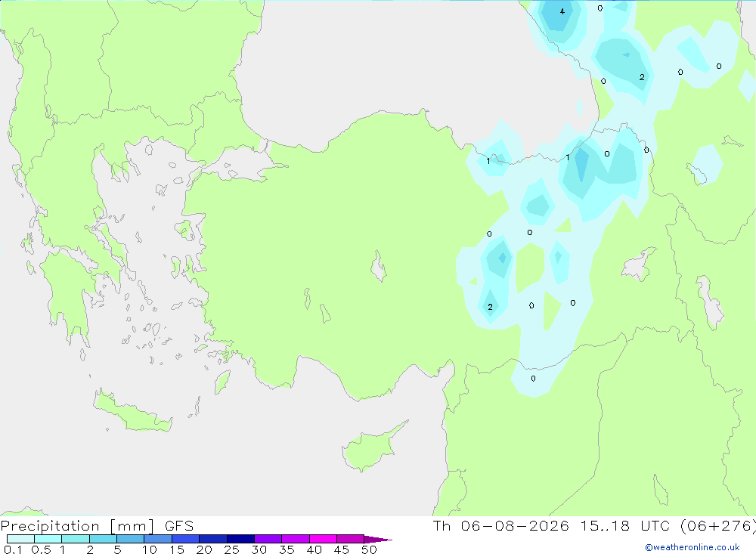756x554 pixels.
Task: Click the 35–40 mm purple legend swatch
Action: tap(296, 539)
